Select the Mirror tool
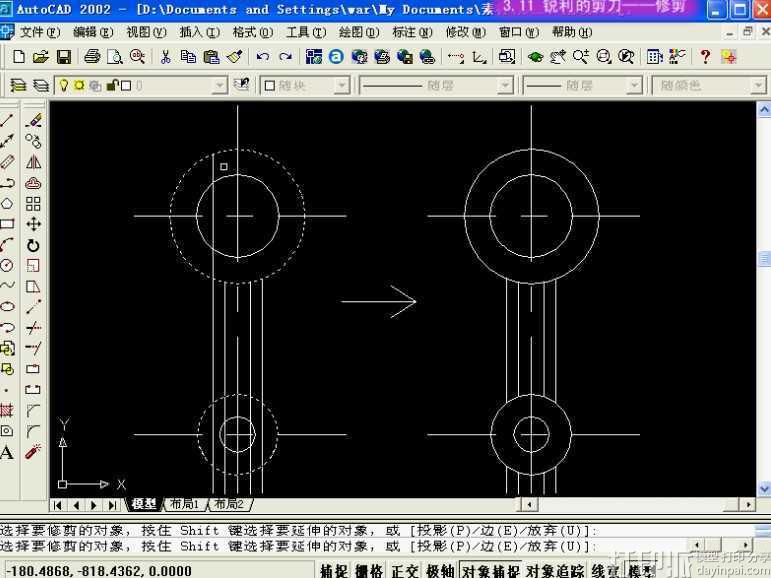Screen dimensions: 771x578 coord(33,162)
